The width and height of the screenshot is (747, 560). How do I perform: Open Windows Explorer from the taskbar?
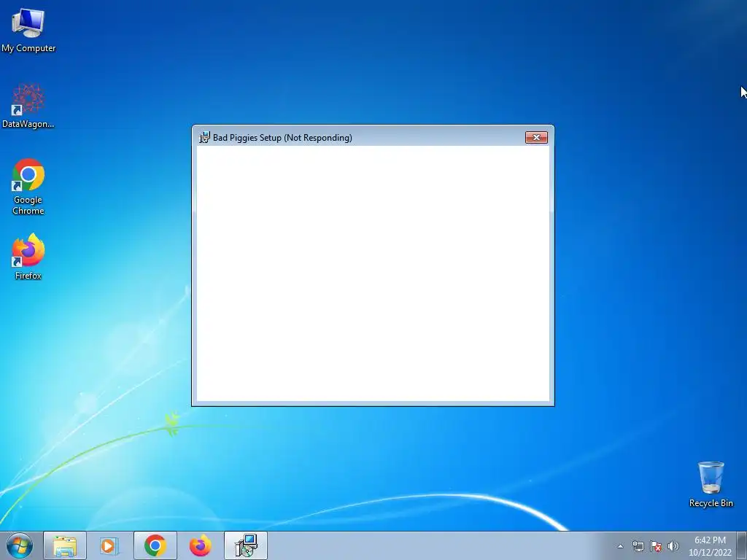pos(65,545)
